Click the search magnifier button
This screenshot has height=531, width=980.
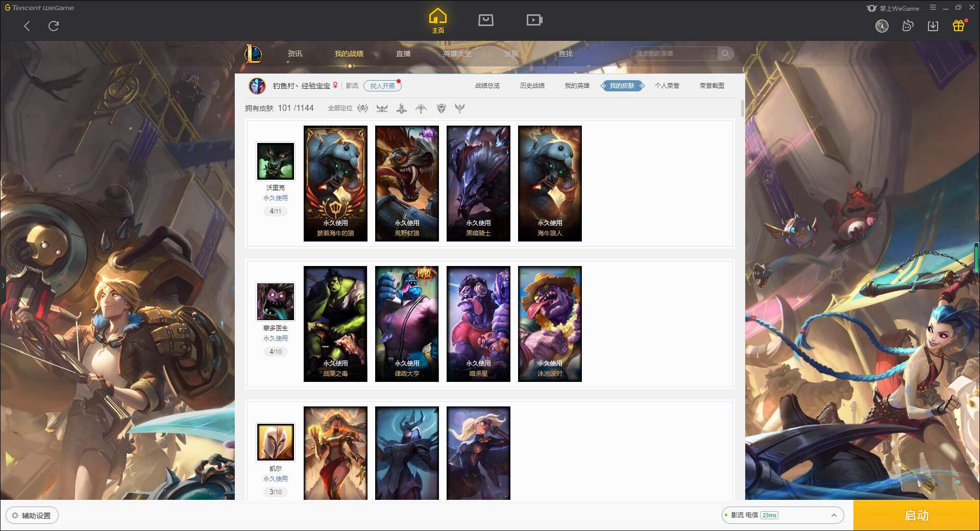point(725,54)
